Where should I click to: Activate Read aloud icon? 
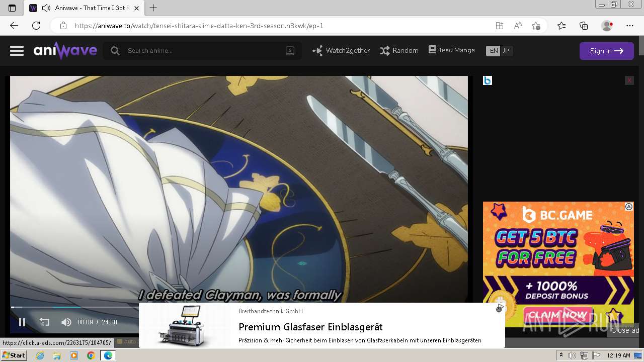click(x=518, y=26)
